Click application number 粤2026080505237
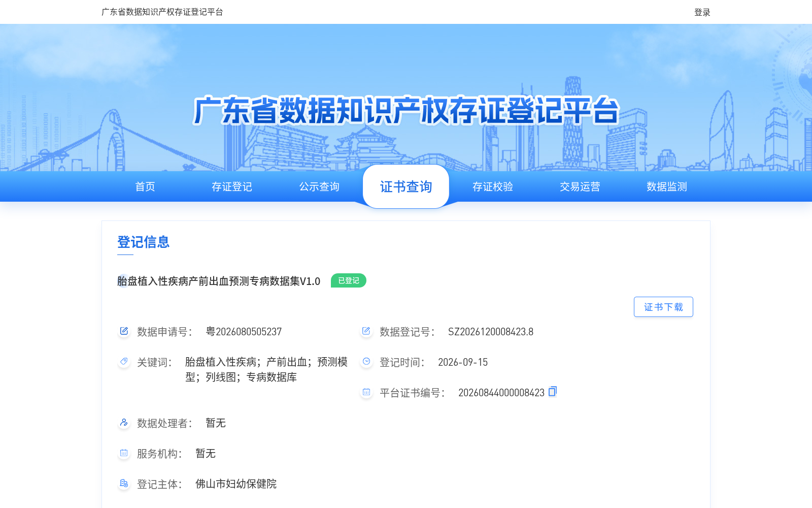Image resolution: width=812 pixels, height=508 pixels. pyautogui.click(x=244, y=332)
